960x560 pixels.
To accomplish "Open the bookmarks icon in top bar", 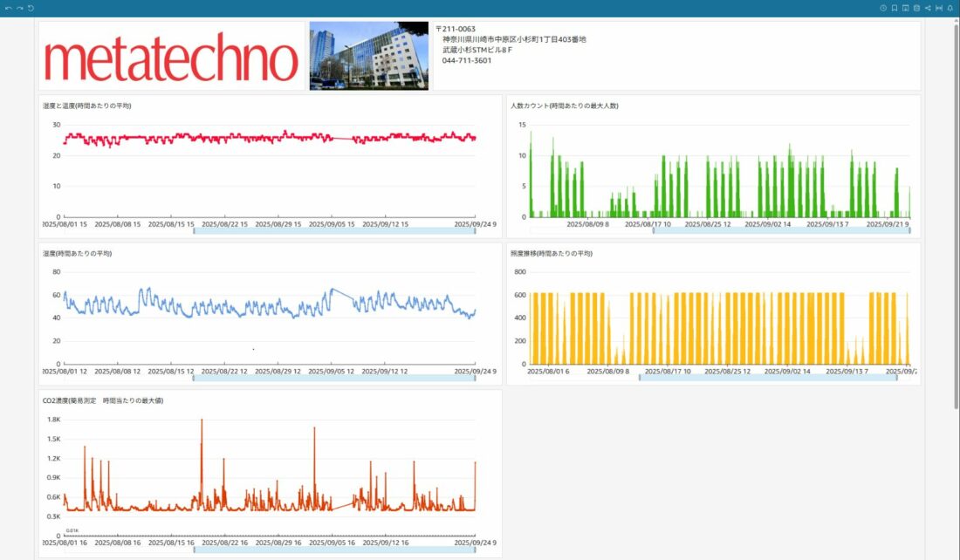I will pos(895,8).
